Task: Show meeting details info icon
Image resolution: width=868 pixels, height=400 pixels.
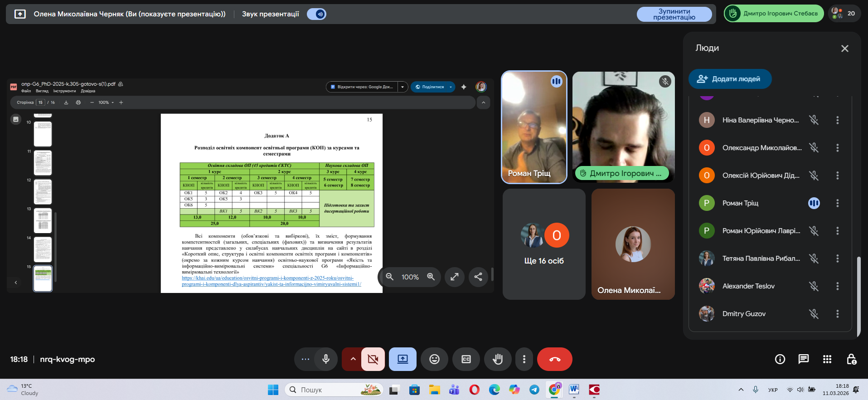Action: [x=780, y=359]
